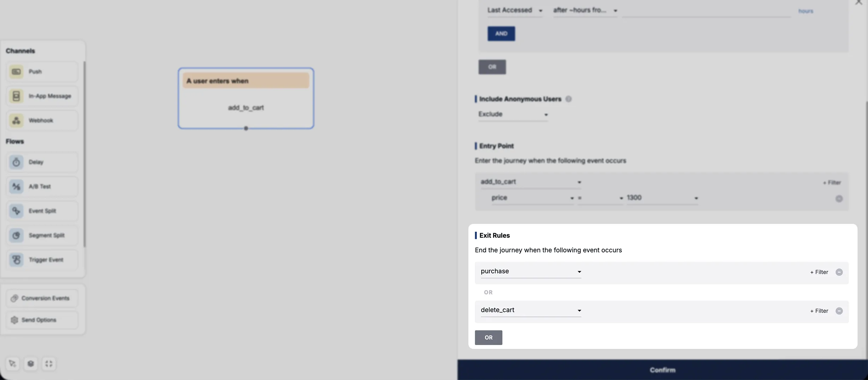Show Include Anonymous Users info tooltip
This screenshot has width=868, height=380.
(x=568, y=99)
